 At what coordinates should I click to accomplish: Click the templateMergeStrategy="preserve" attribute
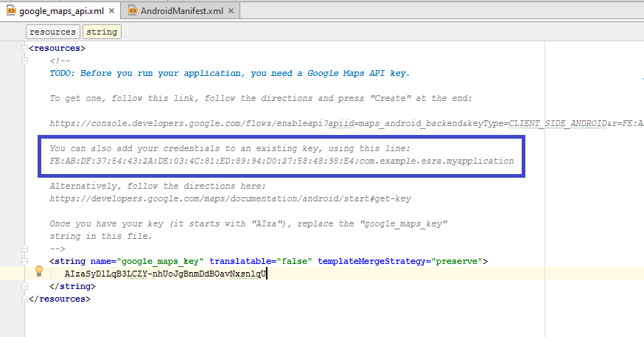click(400, 261)
